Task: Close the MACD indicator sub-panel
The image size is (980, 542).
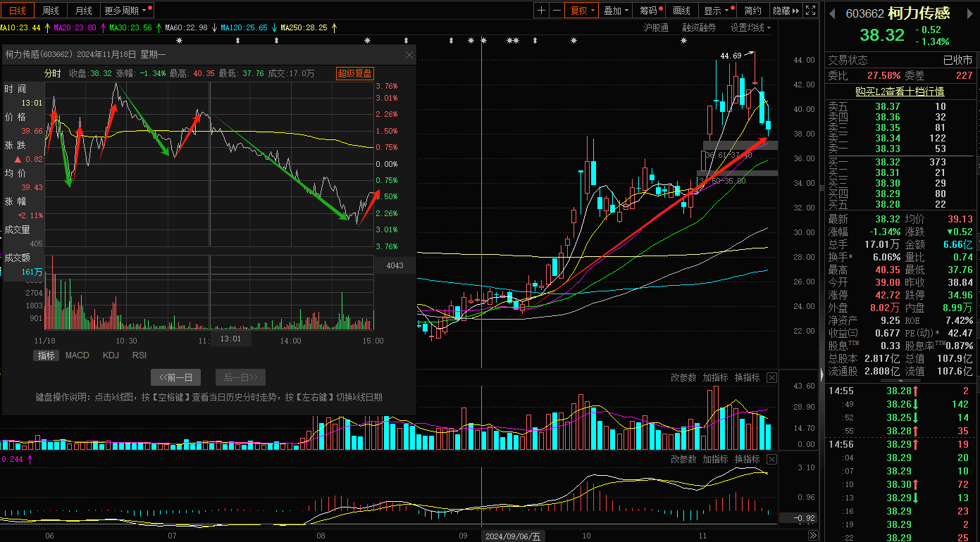Action: click(771, 459)
